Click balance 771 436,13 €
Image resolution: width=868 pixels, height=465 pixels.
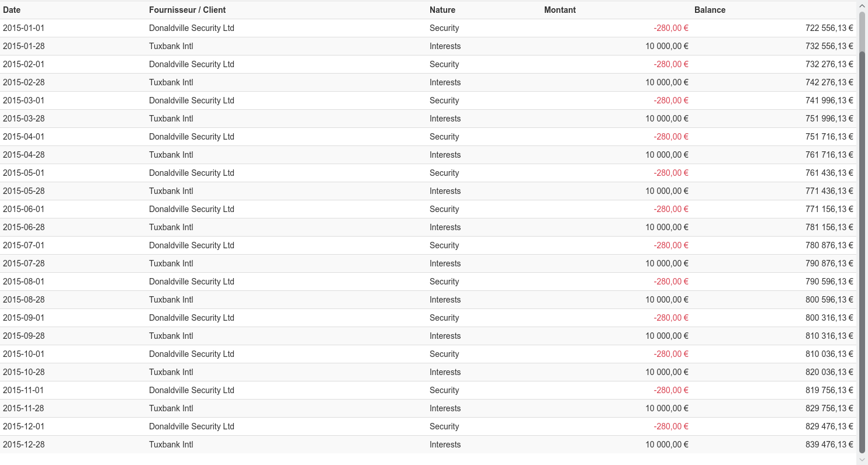coord(829,191)
